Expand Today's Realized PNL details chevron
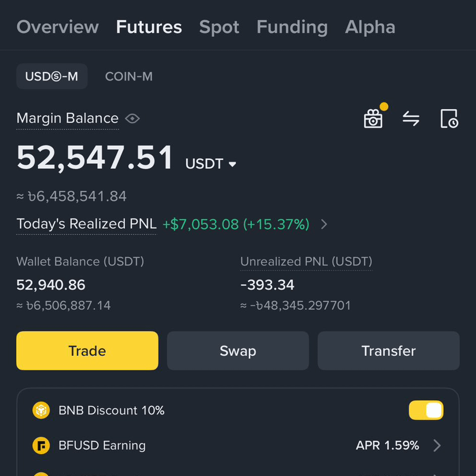 [324, 224]
